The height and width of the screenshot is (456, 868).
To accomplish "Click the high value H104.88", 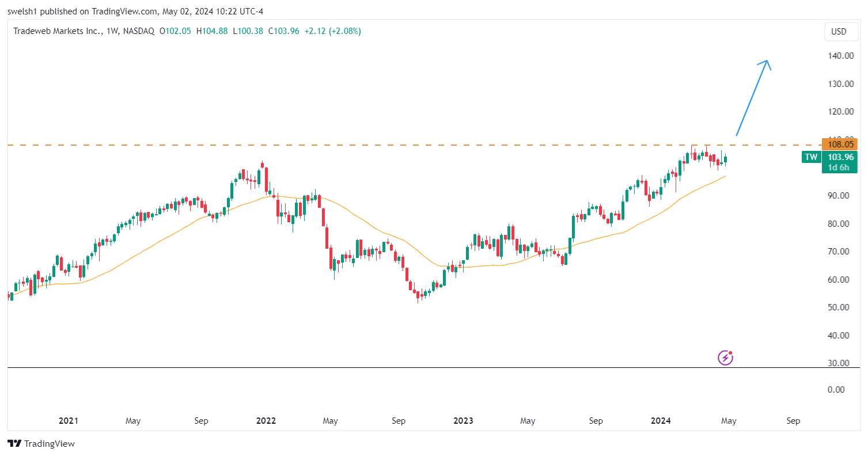I will pyautogui.click(x=213, y=32).
